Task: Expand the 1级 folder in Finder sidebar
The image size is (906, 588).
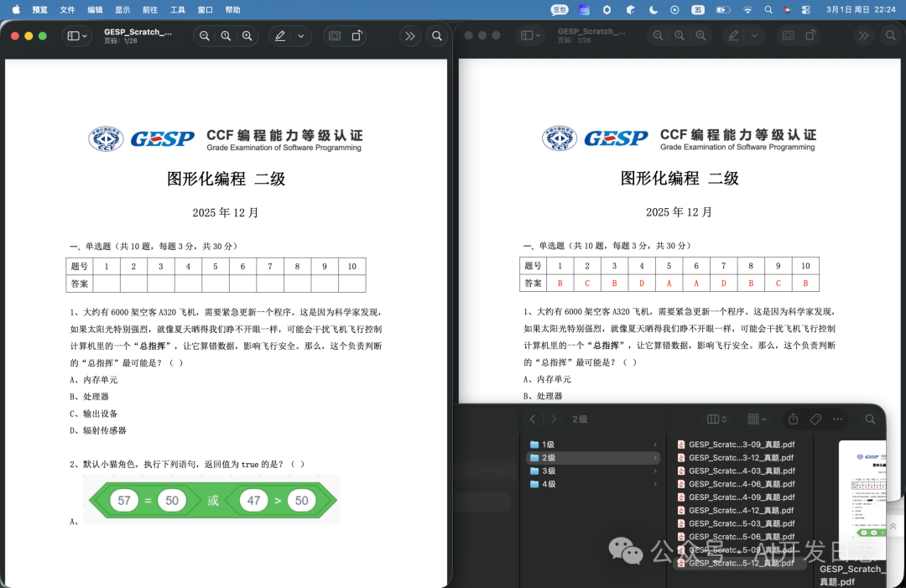Action: pyautogui.click(x=655, y=445)
